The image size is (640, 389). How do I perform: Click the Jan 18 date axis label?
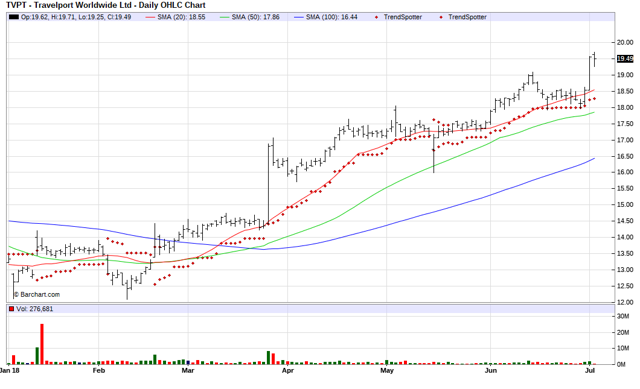[x=10, y=371]
